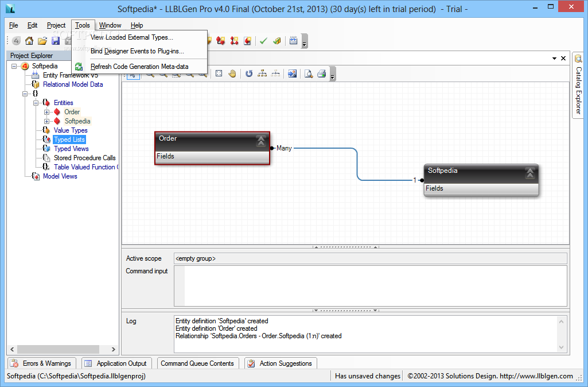588x387 pixels.
Task: Open the Action Suggestions tab
Action: click(281, 363)
